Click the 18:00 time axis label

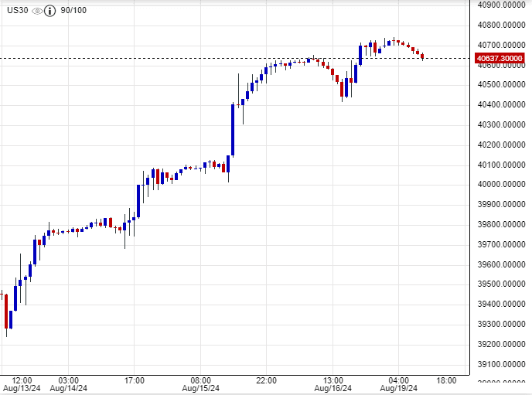(x=446, y=380)
